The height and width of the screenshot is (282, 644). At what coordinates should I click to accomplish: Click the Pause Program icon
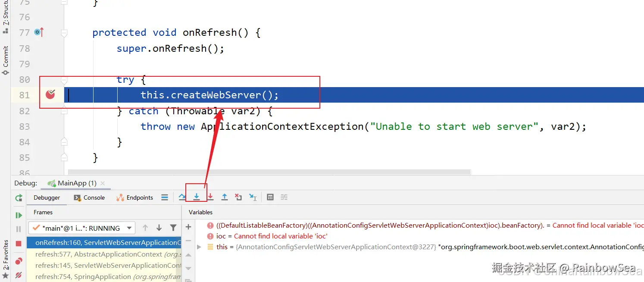[x=19, y=229]
